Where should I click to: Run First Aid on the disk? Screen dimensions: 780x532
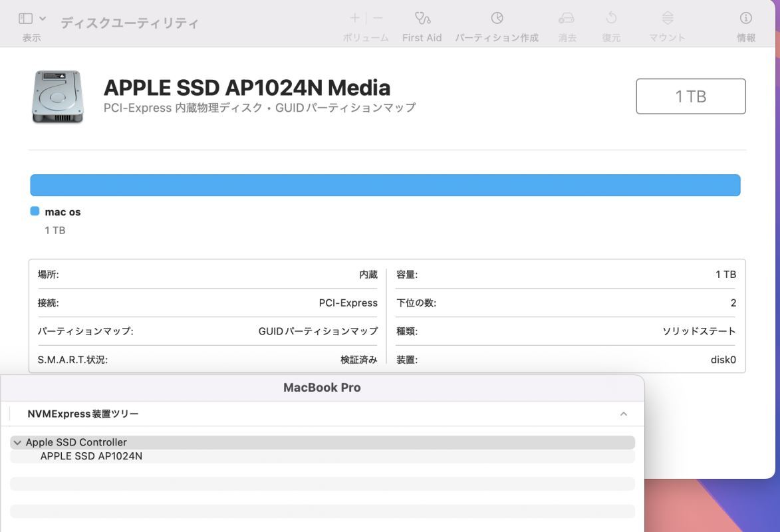click(x=422, y=27)
